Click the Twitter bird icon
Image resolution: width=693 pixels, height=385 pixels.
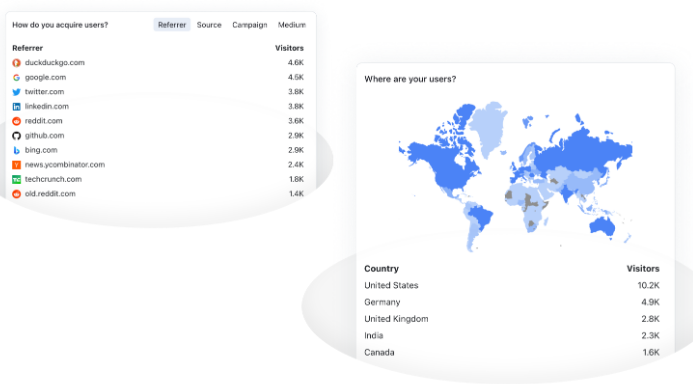(x=16, y=92)
